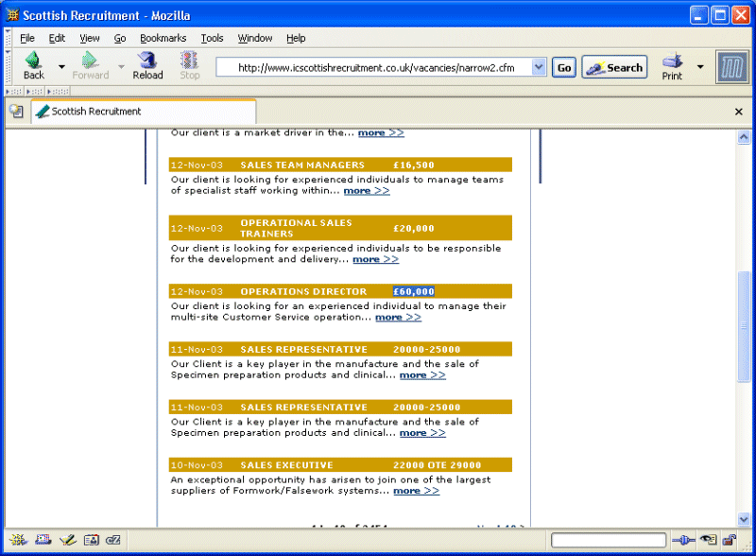Open the Window menu
This screenshot has width=756, height=556.
pyautogui.click(x=255, y=38)
